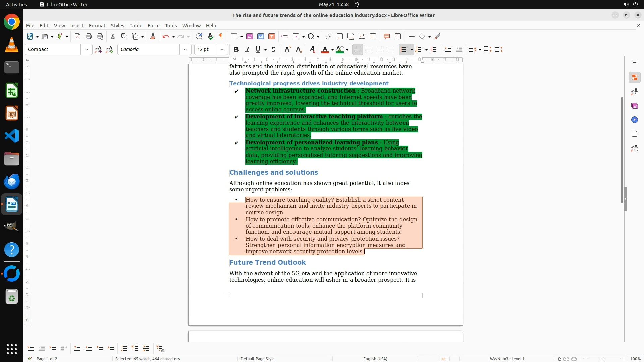Open the font size dropdown
This screenshot has height=362, width=644.
[222, 49]
